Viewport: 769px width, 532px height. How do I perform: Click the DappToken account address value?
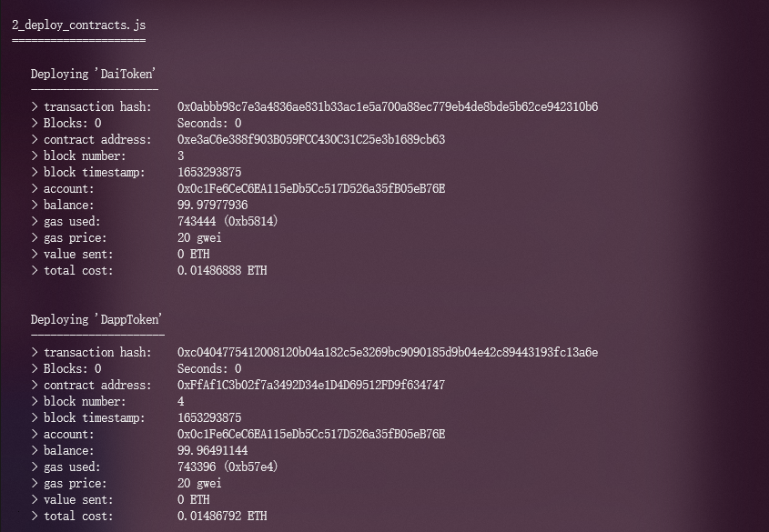pos(311,434)
